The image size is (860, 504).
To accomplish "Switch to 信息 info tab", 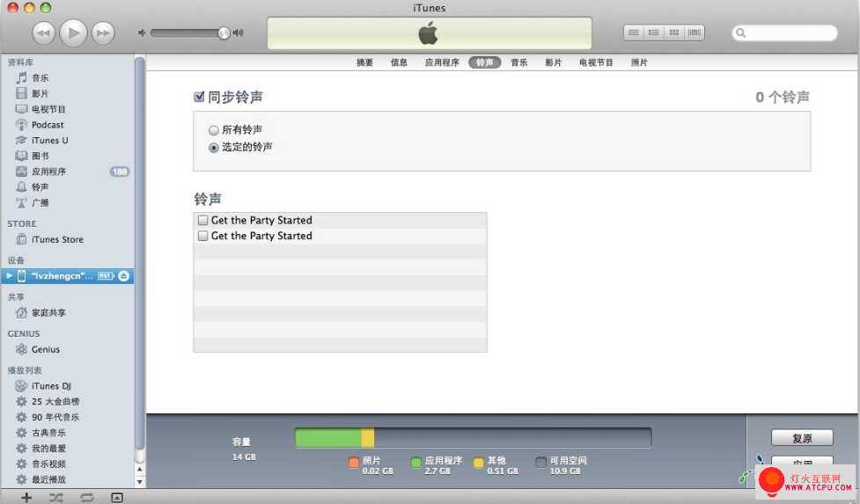I will tap(399, 62).
